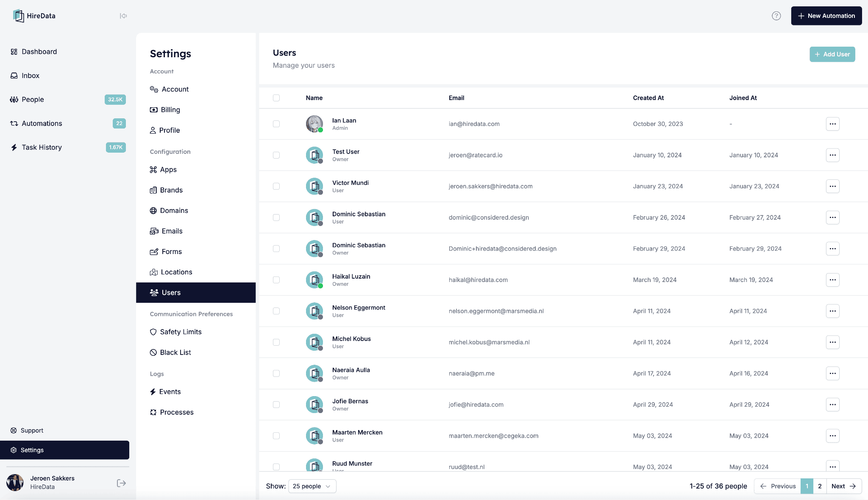Open the three-dot menu for Haikal Luzain
The height and width of the screenshot is (500, 868).
click(x=832, y=280)
